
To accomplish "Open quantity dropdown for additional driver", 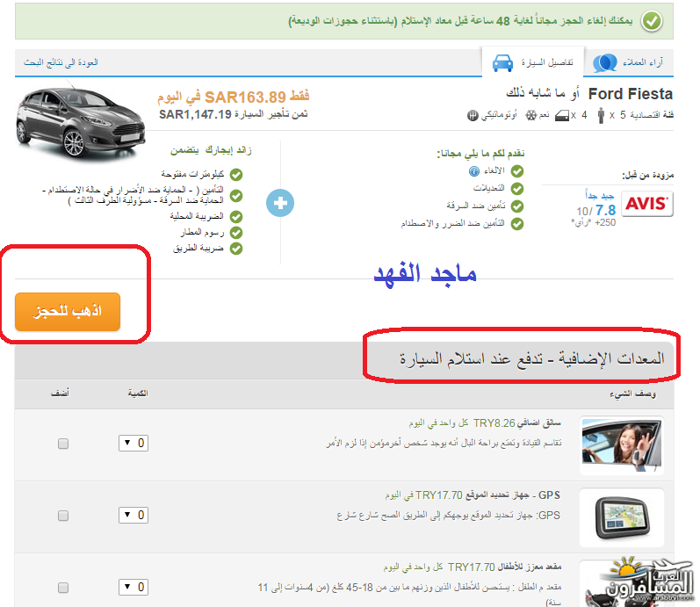I will click(x=134, y=443).
